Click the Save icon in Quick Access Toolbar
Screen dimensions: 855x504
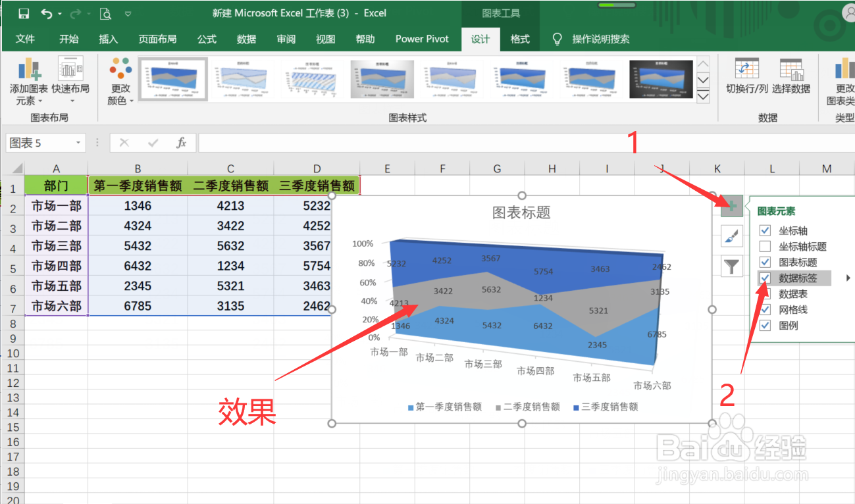click(24, 13)
